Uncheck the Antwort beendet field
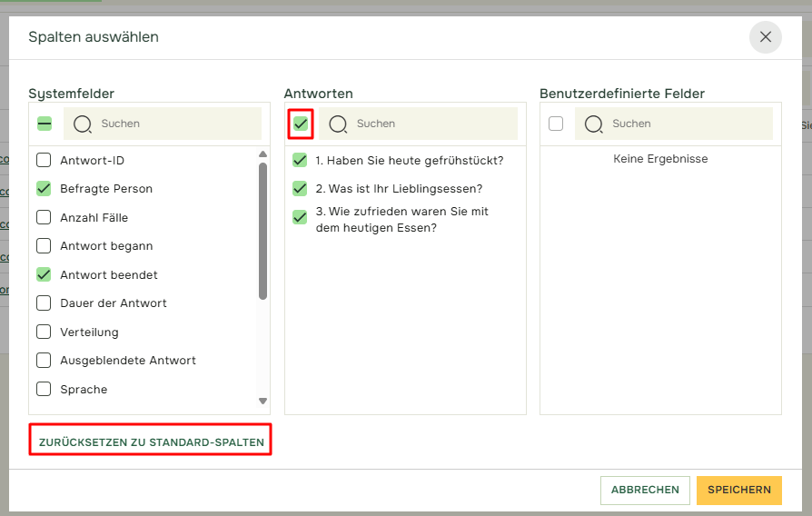Screen dimensions: 812x516 tap(44, 274)
